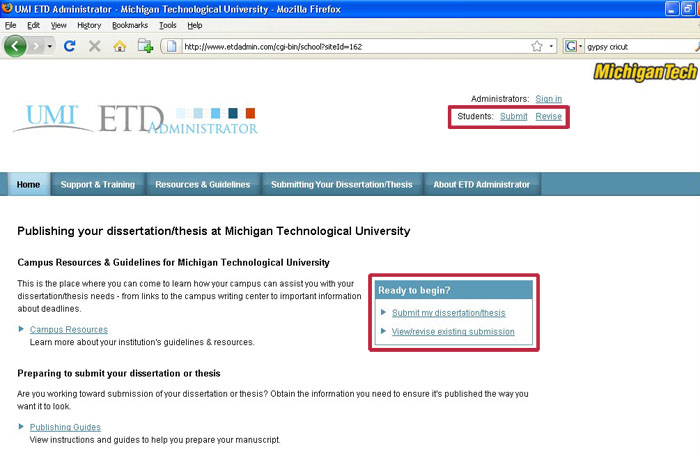This screenshot has width=700, height=456.
Task: Open the Edit menu
Action: click(x=33, y=25)
